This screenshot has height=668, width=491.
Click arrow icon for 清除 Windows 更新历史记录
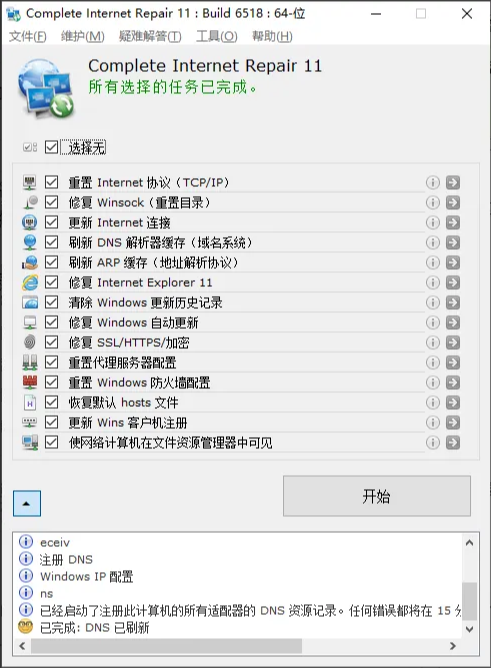point(453,302)
